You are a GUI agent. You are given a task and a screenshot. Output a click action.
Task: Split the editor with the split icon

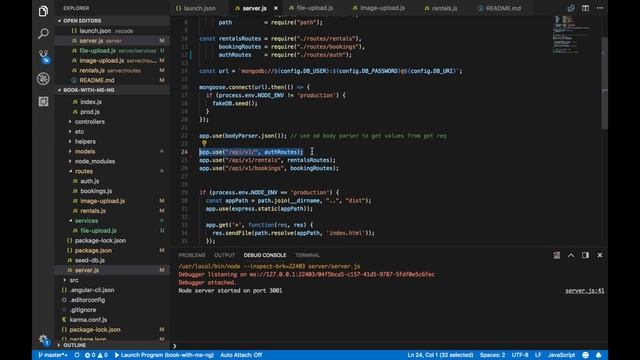click(585, 8)
